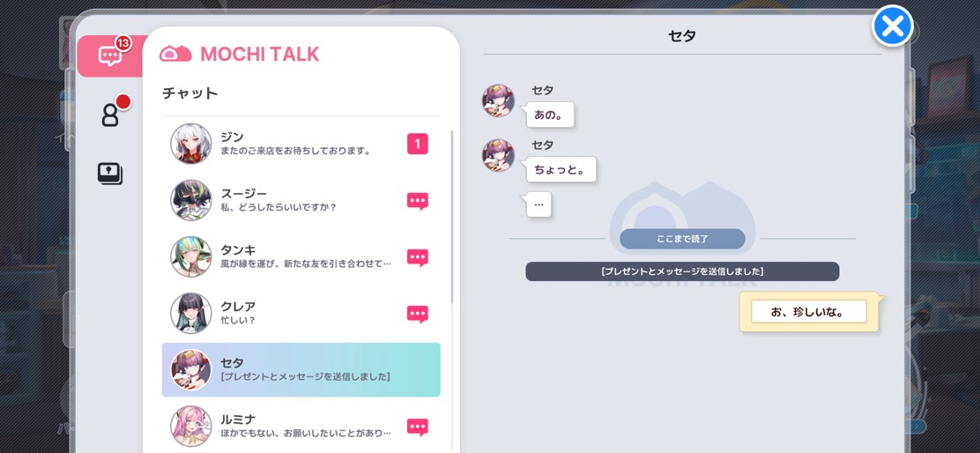Click the あの。 message bubble

click(x=550, y=115)
